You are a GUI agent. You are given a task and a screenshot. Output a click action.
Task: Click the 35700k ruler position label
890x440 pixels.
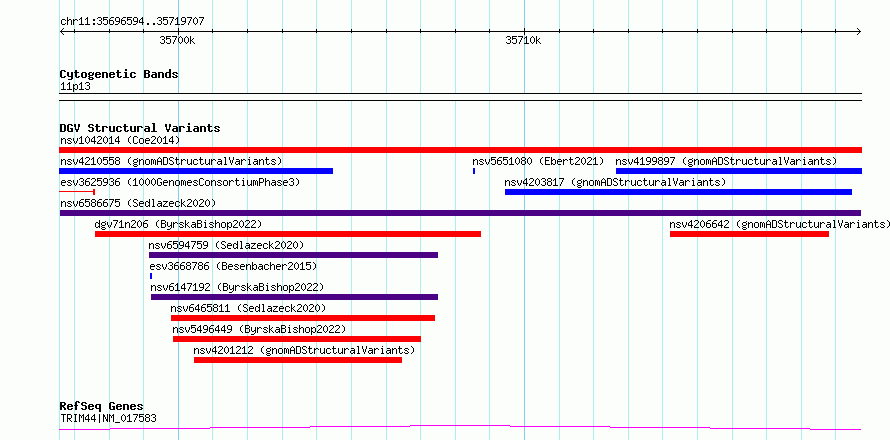178,40
